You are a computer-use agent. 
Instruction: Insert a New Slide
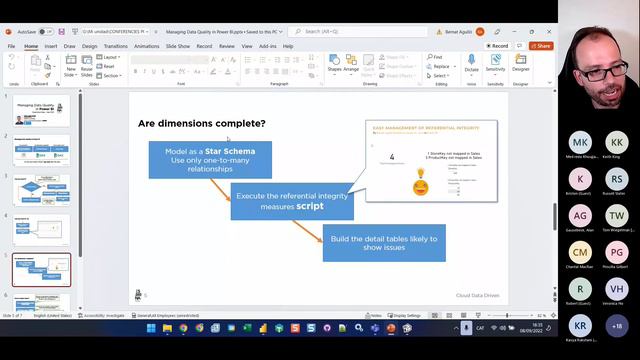pyautogui.click(x=71, y=65)
